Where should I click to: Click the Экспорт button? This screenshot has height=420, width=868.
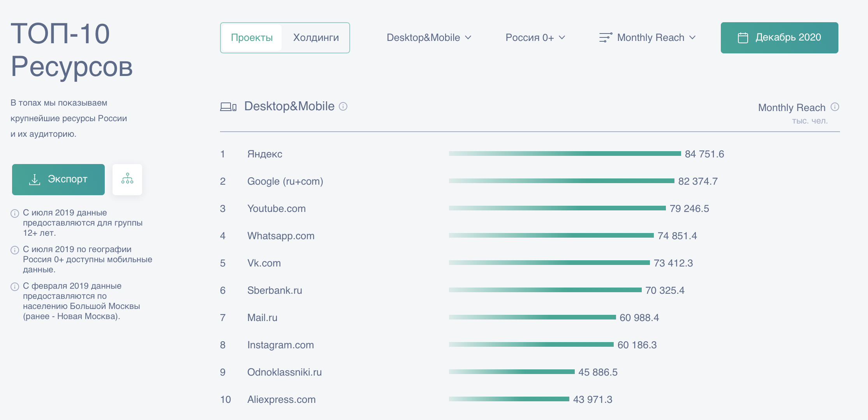point(58,179)
